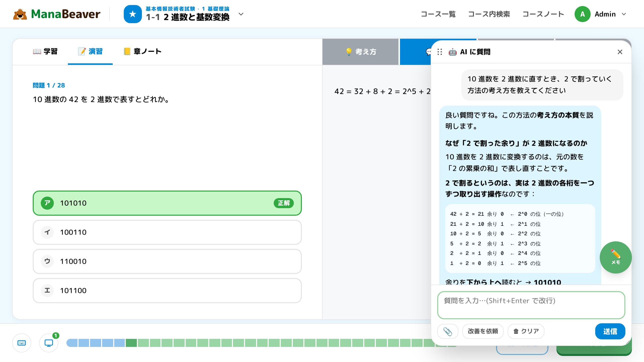Screen dimensions: 644x362
Task: Click the ManaBeaver beaver logo
Action: click(x=20, y=14)
